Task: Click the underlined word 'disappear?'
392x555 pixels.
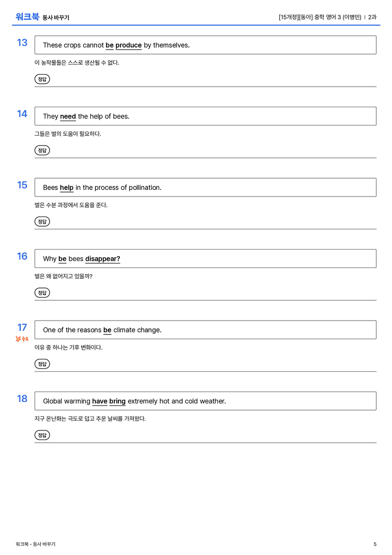Action: [103, 259]
